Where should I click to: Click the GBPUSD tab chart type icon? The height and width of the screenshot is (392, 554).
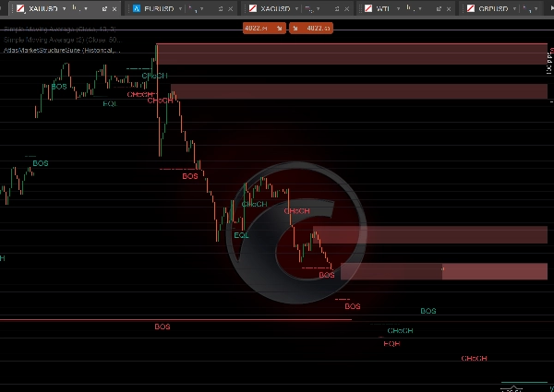point(526,8)
